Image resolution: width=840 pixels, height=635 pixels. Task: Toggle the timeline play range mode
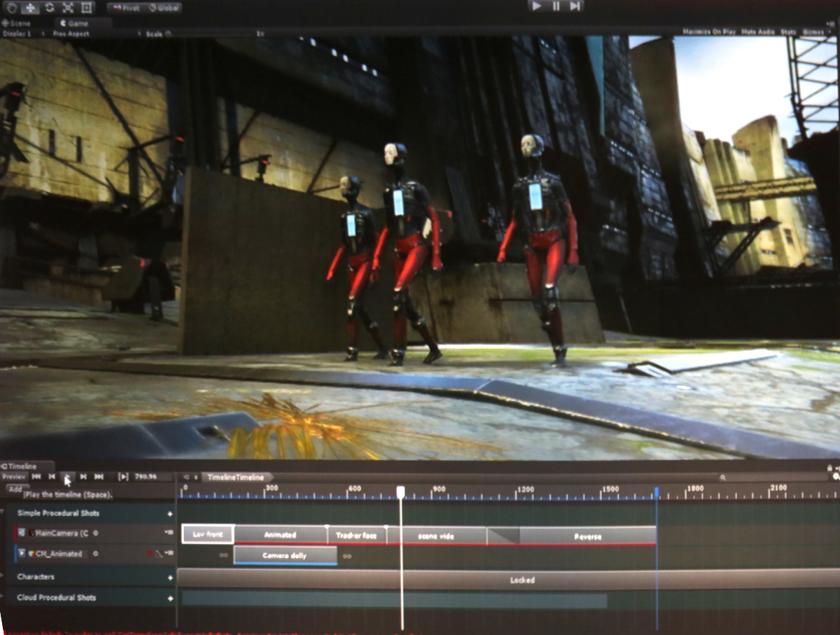123,477
